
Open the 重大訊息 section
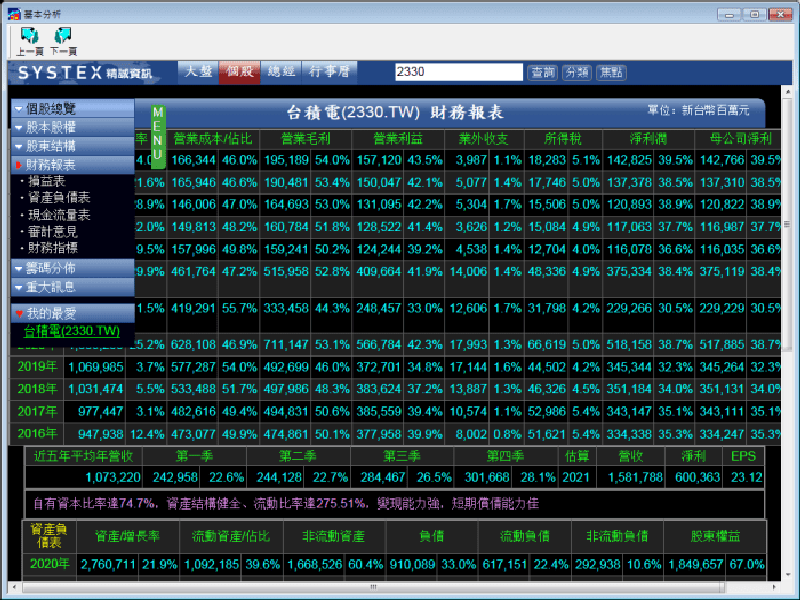click(72, 287)
